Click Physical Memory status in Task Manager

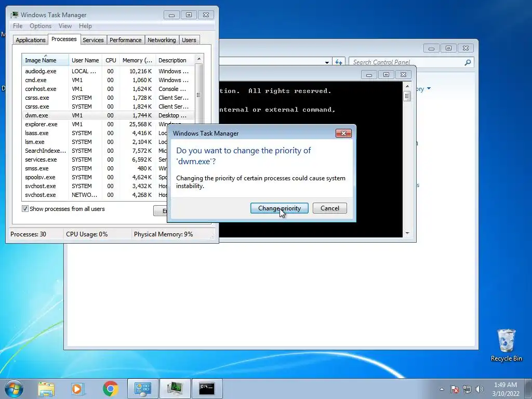(163, 234)
